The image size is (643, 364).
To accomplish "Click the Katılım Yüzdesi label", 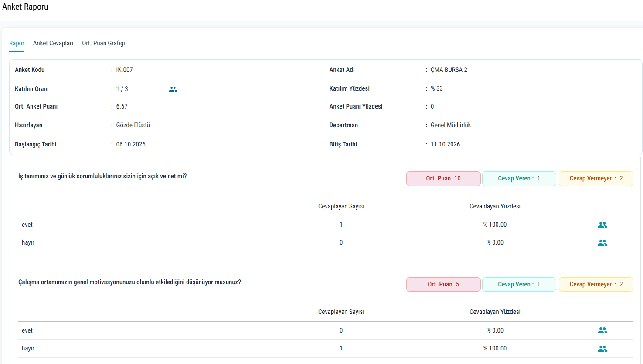I will tap(349, 88).
